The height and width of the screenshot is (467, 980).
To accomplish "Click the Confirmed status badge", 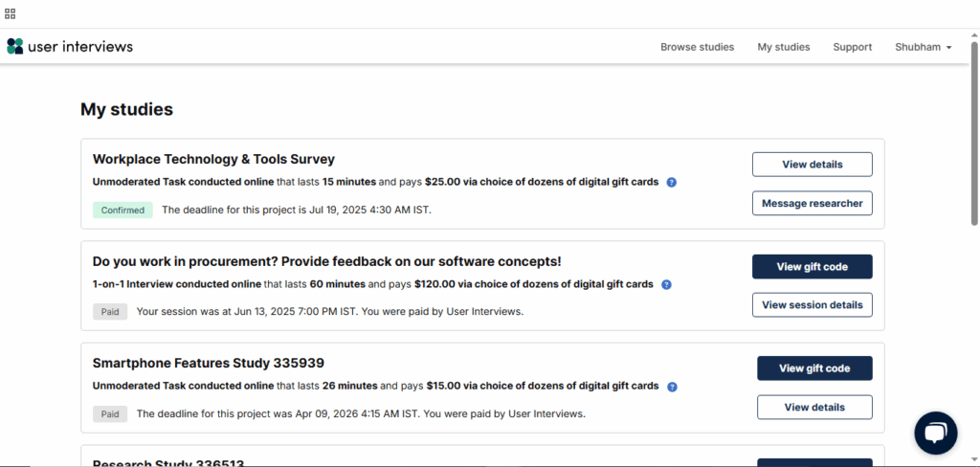I will coord(122,210).
